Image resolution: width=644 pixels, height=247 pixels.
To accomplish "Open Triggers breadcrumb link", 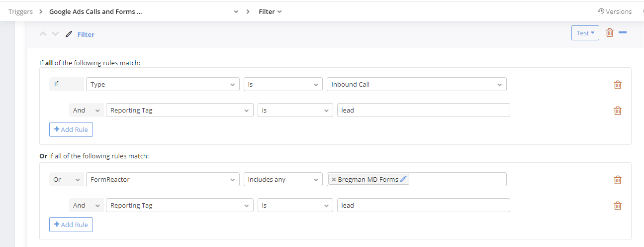I will click(20, 11).
